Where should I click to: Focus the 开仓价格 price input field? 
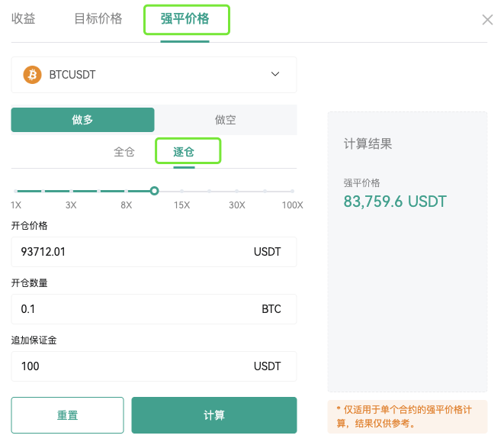point(154,252)
